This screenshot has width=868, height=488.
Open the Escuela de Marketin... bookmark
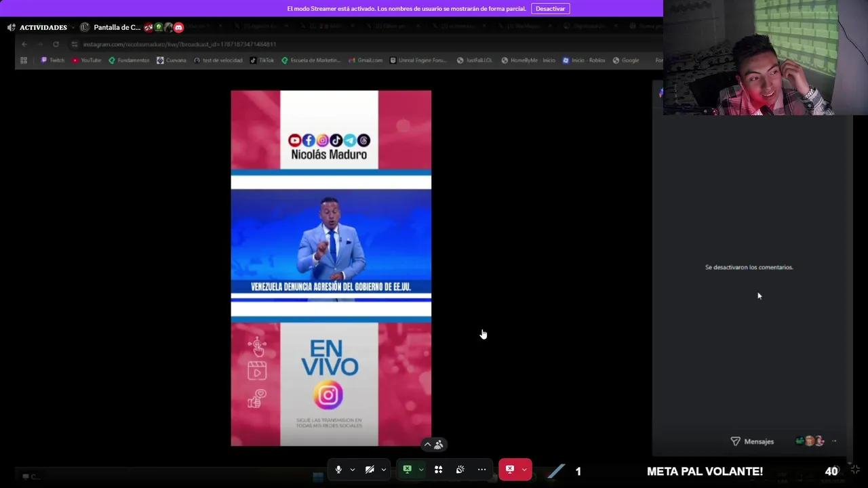tap(311, 60)
